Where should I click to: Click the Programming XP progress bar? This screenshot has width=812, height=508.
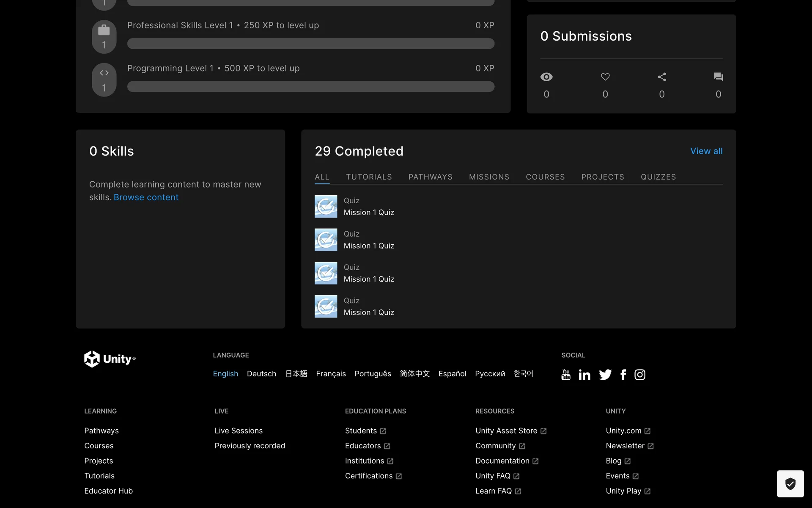click(310, 87)
